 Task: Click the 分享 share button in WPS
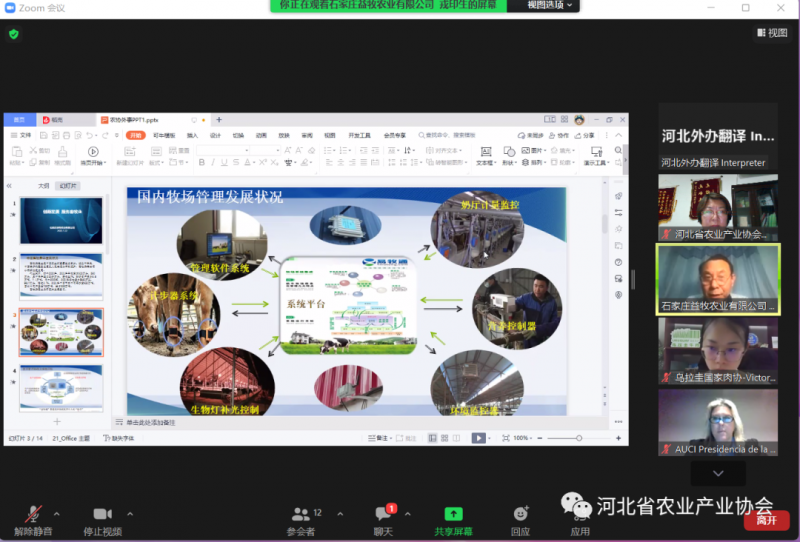click(585, 135)
